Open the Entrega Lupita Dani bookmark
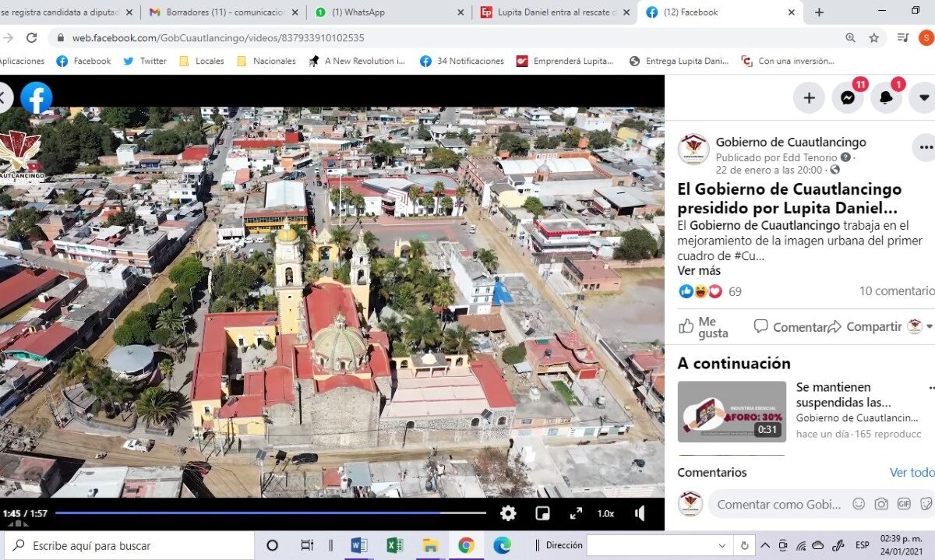935x560 pixels. pos(679,61)
